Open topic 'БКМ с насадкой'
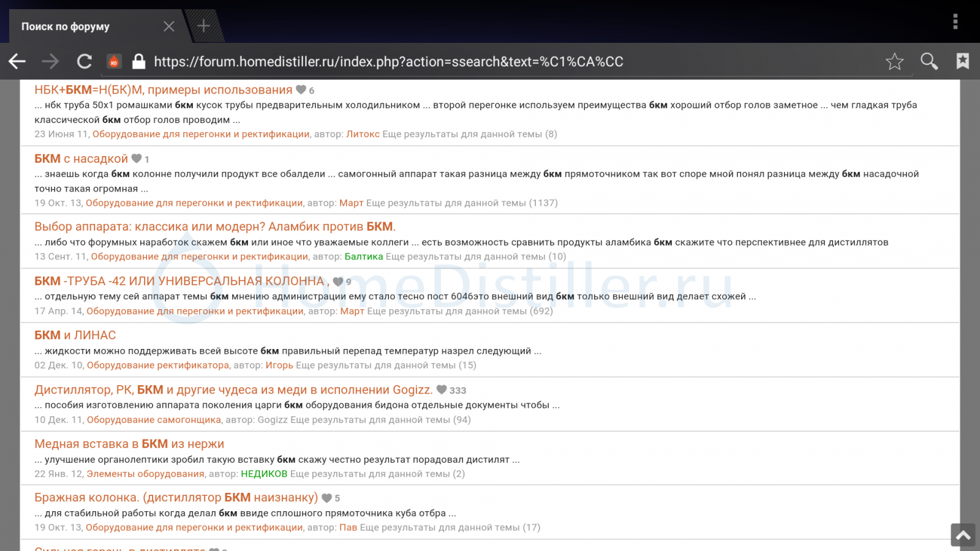 click(81, 159)
